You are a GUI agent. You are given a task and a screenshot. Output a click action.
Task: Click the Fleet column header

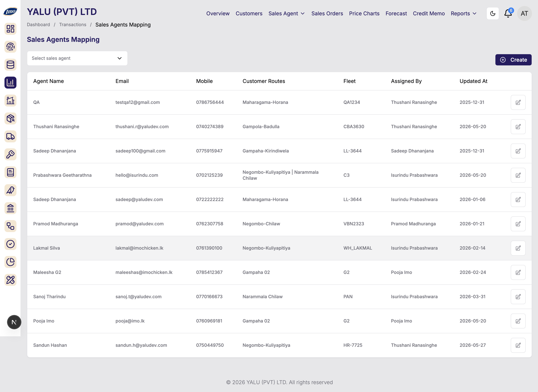(349, 81)
